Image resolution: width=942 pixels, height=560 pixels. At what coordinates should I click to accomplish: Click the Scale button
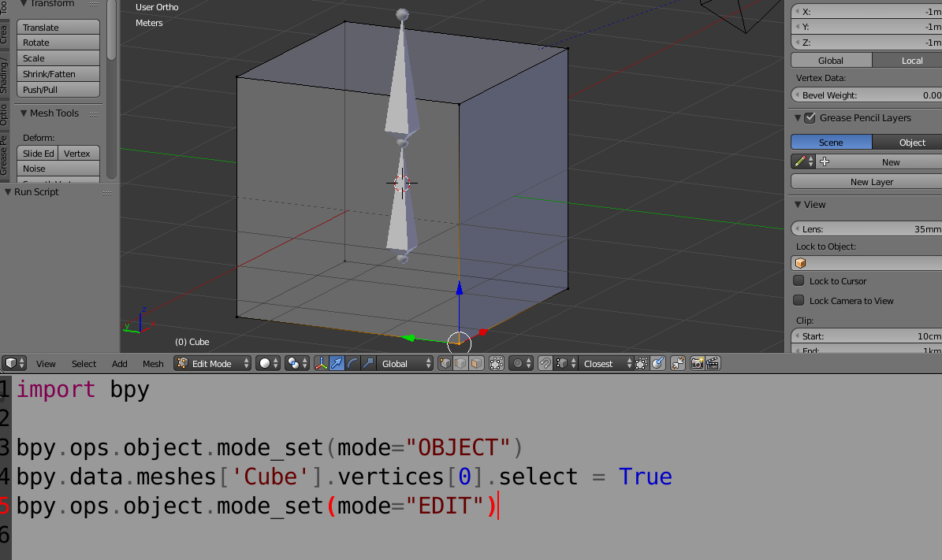58,58
